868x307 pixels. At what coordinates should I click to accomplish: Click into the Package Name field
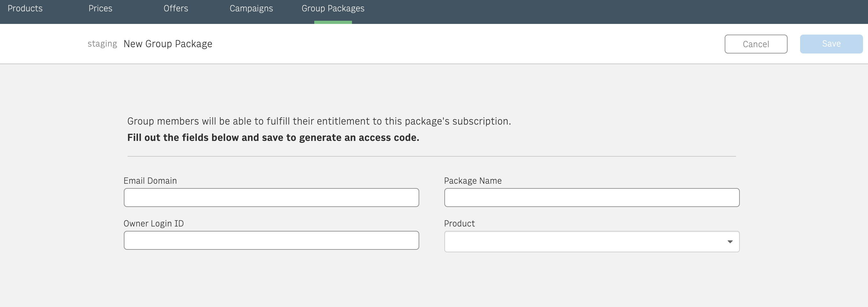[591, 197]
